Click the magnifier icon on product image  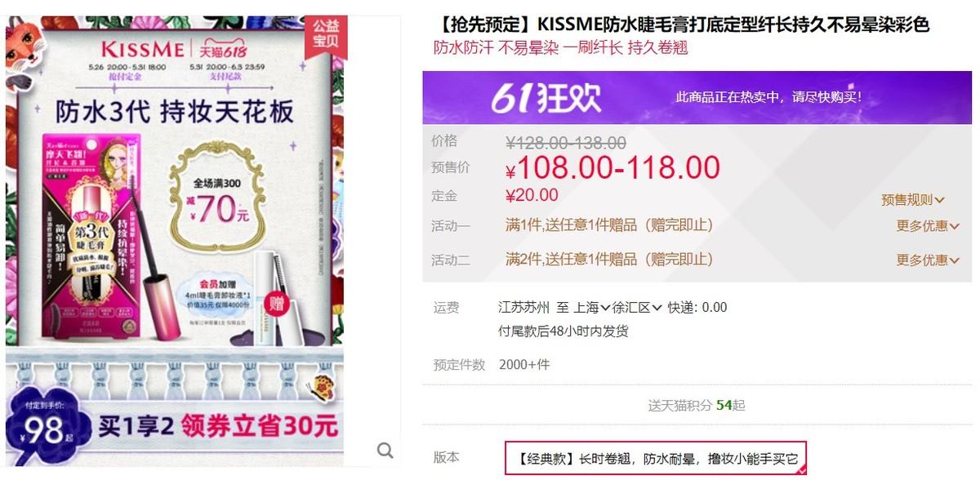point(385,450)
